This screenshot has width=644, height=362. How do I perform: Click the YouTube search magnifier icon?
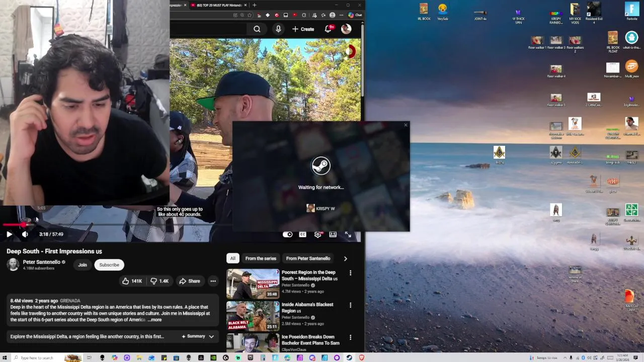(257, 29)
